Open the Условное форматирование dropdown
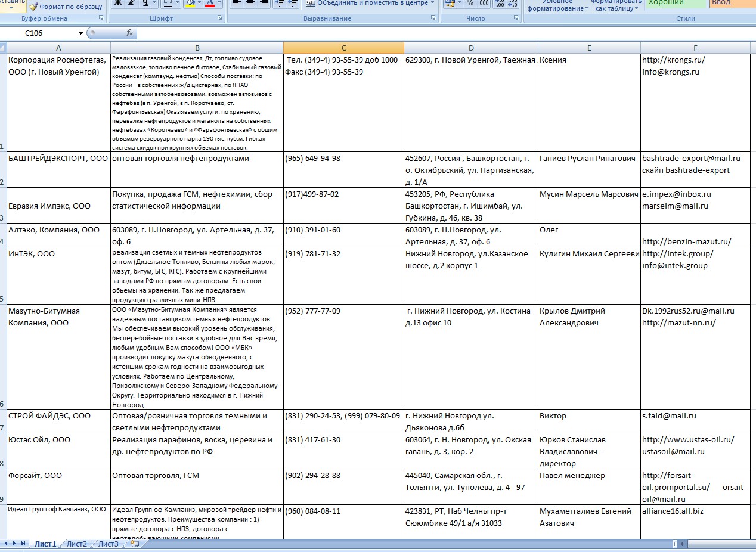This screenshot has width=756, height=552. point(558,6)
